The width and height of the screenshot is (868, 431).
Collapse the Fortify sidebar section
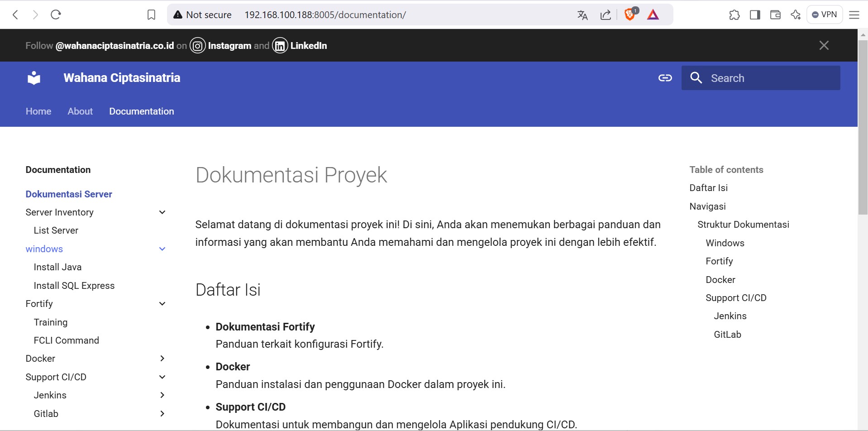tap(162, 304)
